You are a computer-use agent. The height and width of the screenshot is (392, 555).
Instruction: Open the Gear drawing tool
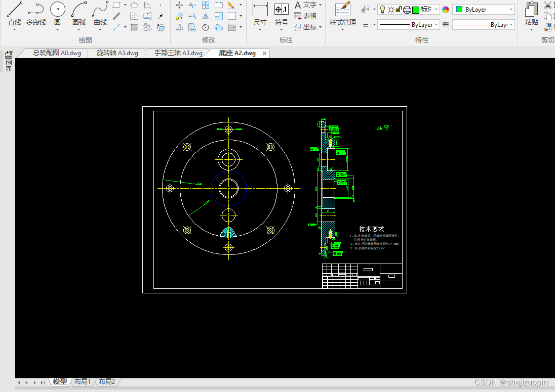[x=147, y=28]
